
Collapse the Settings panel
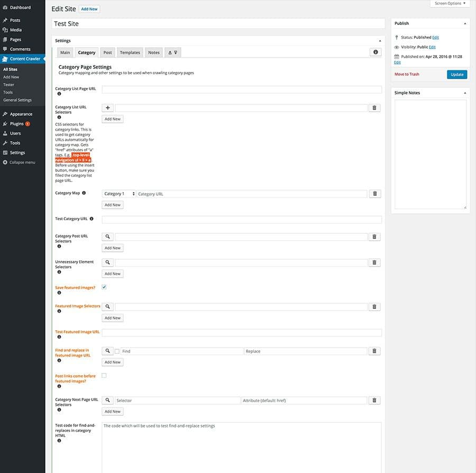(x=380, y=41)
